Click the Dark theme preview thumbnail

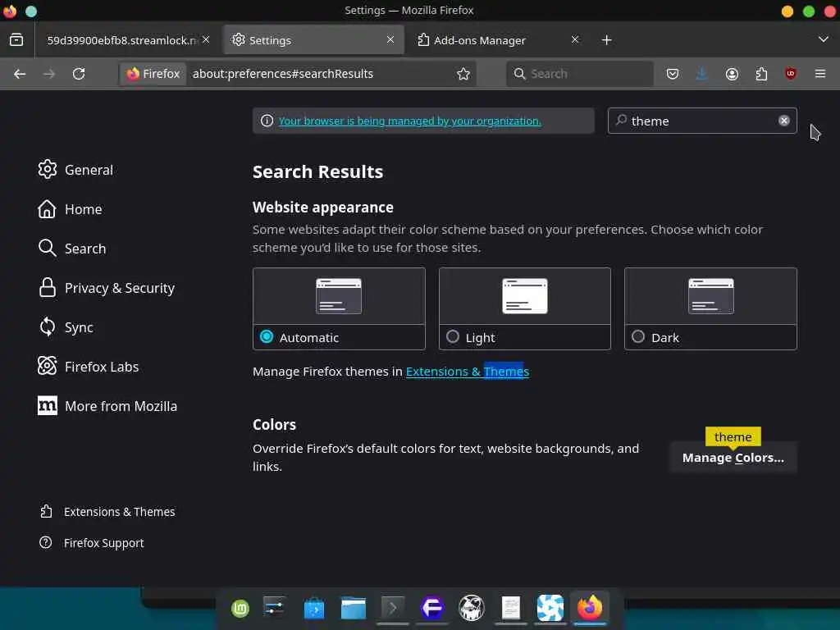[x=711, y=295]
